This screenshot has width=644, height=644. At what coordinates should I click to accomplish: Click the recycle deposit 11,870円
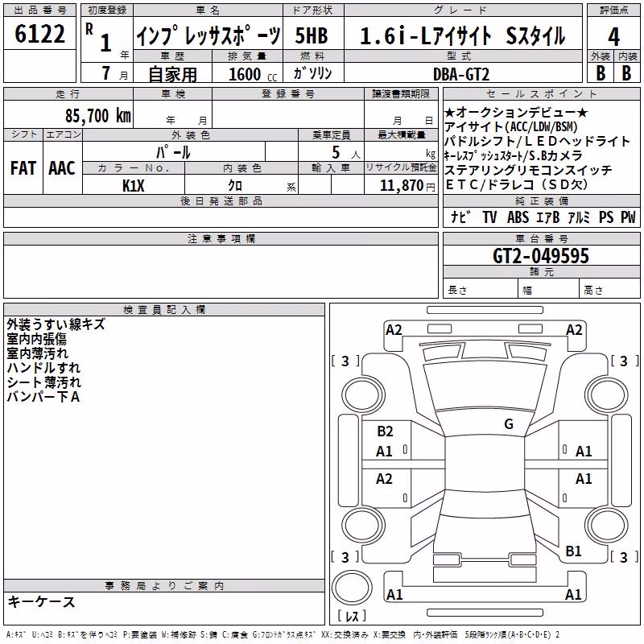click(407, 186)
